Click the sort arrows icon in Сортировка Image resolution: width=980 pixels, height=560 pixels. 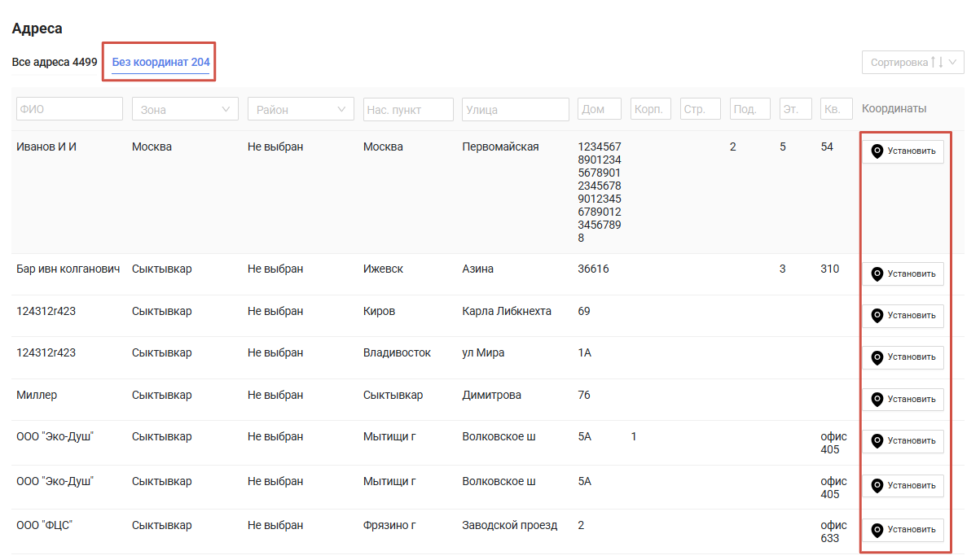(x=938, y=63)
